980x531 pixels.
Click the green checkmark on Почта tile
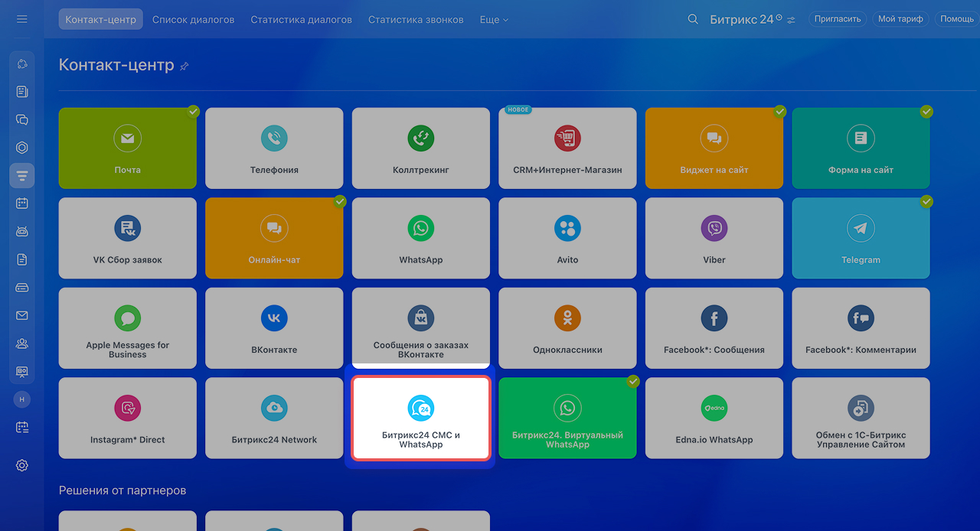click(x=194, y=112)
